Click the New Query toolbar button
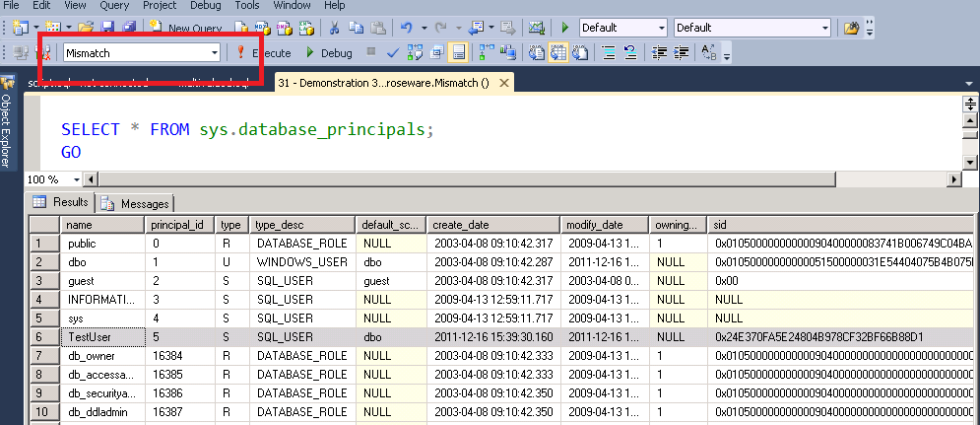The height and width of the screenshot is (425, 980). click(185, 28)
